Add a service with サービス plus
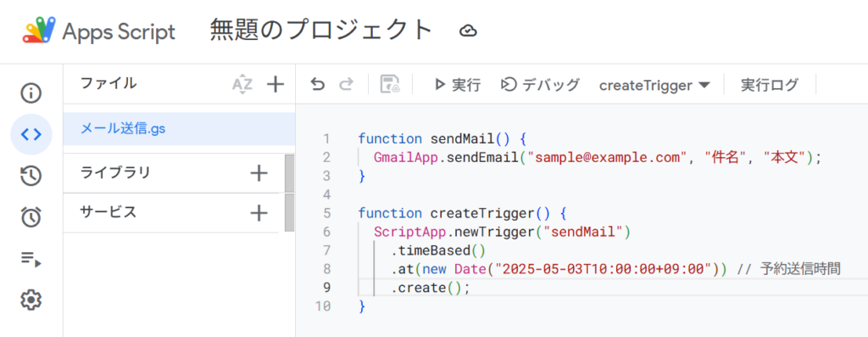 point(259,213)
